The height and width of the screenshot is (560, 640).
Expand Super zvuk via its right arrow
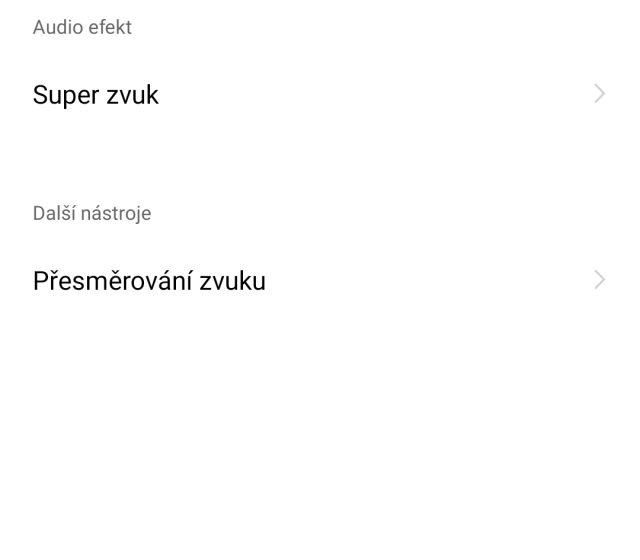[599, 94]
